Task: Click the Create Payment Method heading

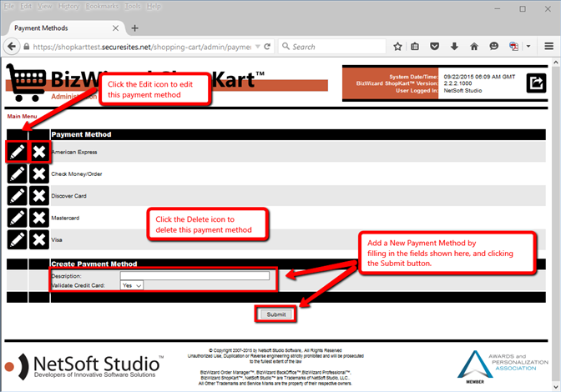Action: coord(94,264)
